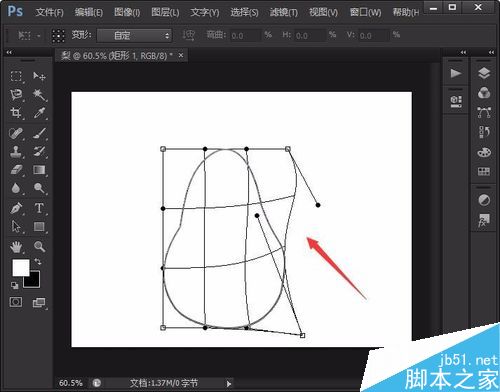Select the Healing Brush tool
Screen dimensions: 500x392
16,134
